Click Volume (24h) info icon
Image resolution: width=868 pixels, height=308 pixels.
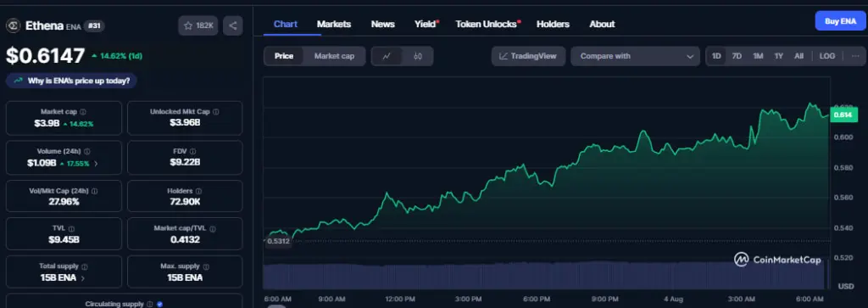[87, 151]
